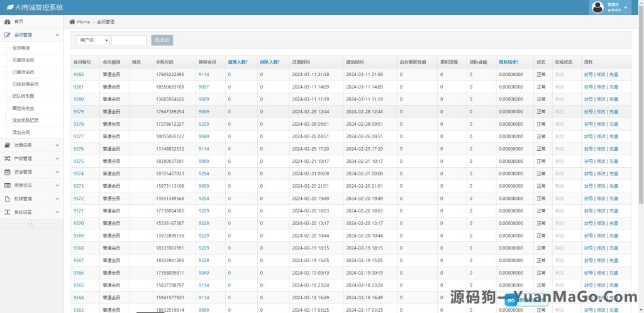
Task: Expand the 权限管理 menu chevron
Action: [x=57, y=199]
